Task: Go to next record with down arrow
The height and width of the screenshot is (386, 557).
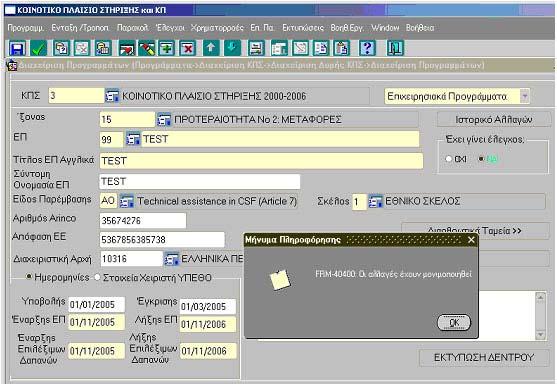Action: [232, 48]
